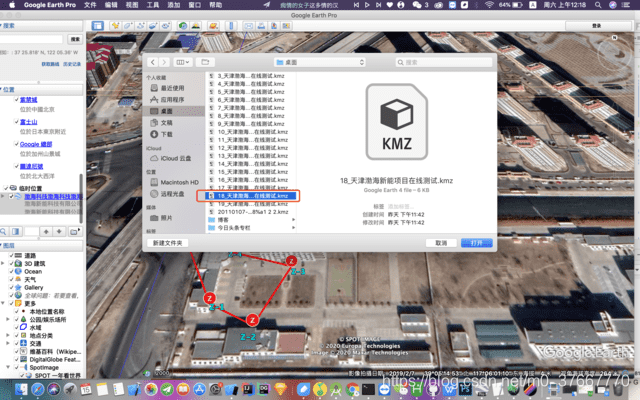
Task: Open the 视图 menu
Action: tap(132, 5)
